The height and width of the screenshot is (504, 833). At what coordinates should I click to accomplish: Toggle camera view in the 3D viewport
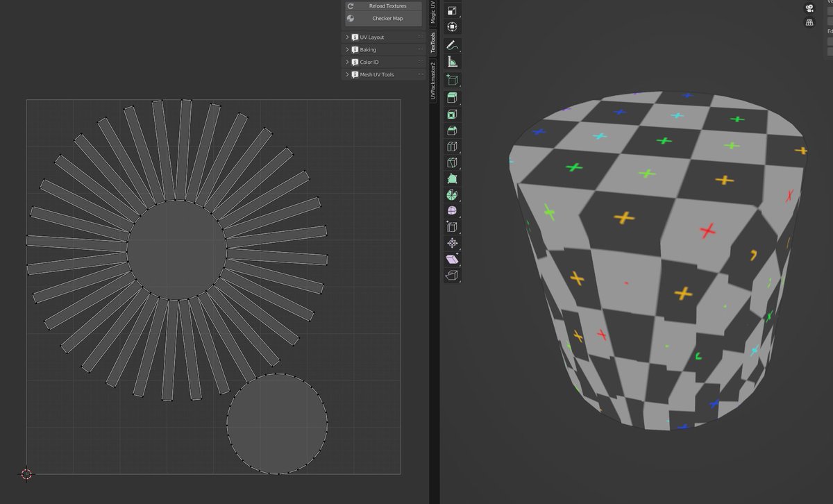(809, 8)
